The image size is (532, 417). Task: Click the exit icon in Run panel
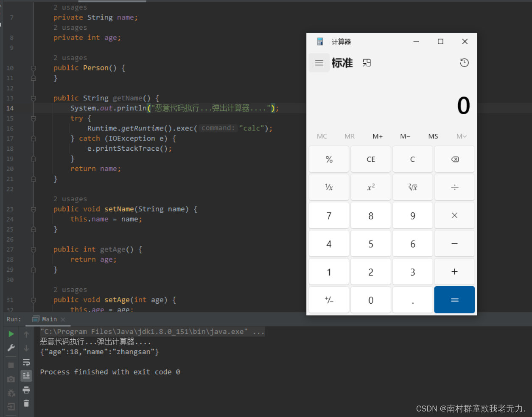point(11,406)
